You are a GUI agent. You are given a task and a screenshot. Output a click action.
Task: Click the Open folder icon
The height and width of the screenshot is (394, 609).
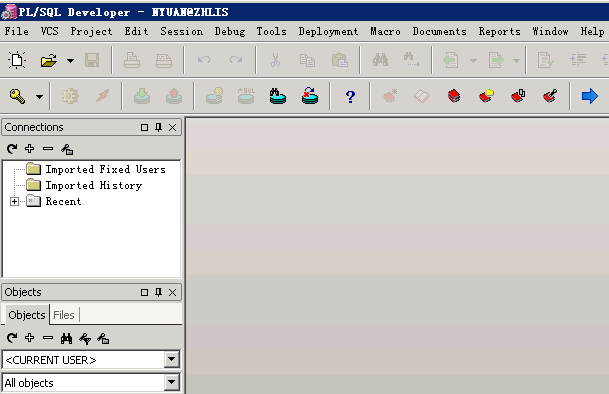(x=49, y=61)
